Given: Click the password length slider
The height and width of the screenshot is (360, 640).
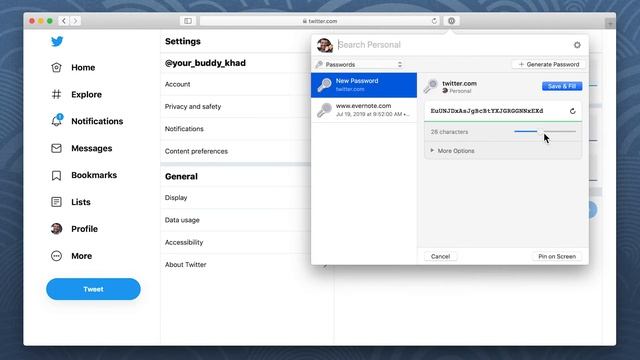Looking at the screenshot, I should pyautogui.click(x=545, y=131).
